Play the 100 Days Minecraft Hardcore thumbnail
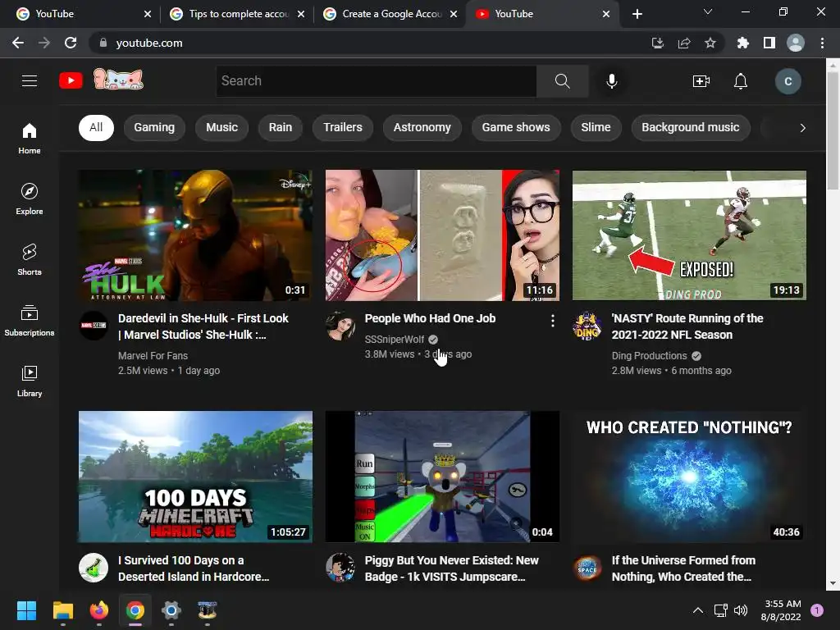 coord(195,477)
